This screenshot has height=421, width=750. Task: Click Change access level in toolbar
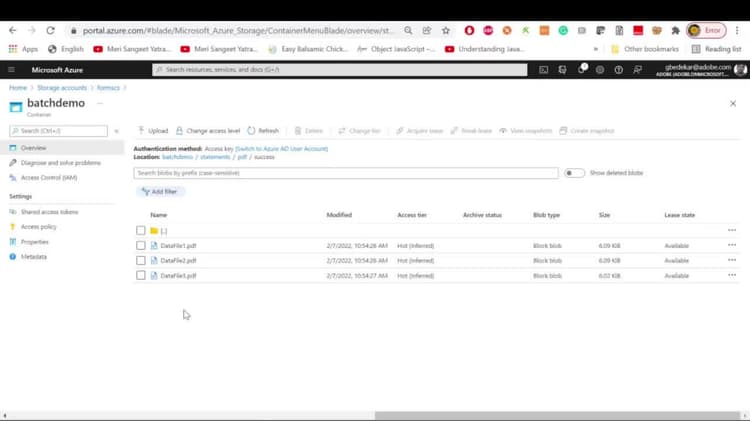208,131
